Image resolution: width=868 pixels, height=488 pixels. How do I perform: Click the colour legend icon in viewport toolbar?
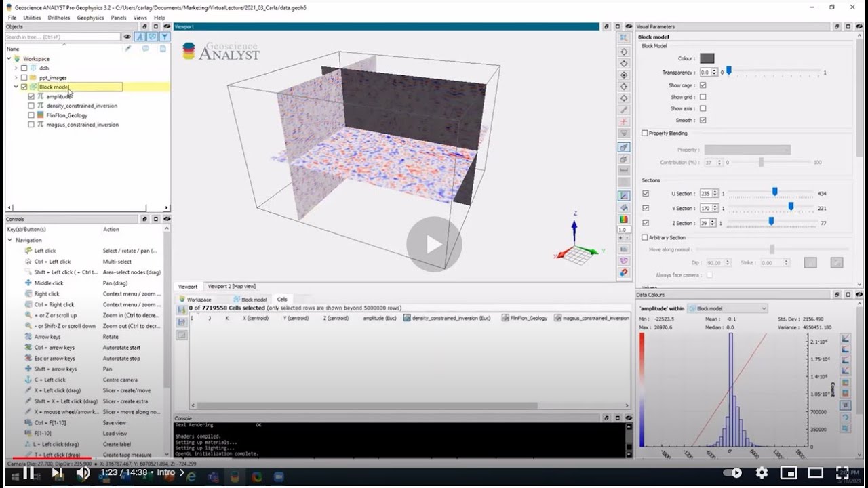point(624,219)
